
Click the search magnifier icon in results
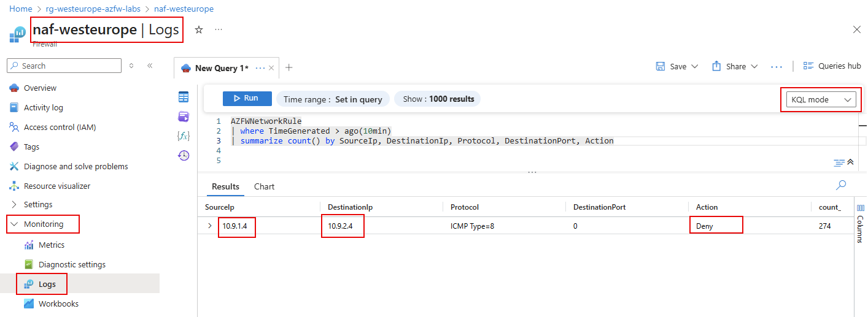pyautogui.click(x=841, y=185)
